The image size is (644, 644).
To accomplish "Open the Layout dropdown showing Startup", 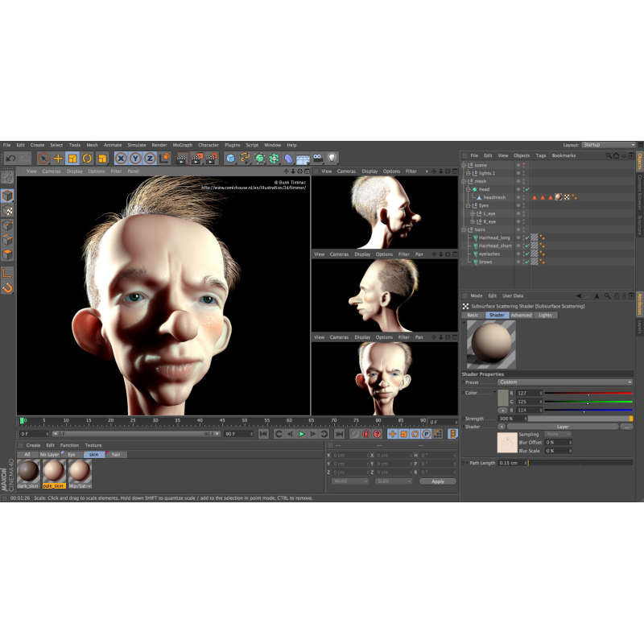I will tap(608, 145).
